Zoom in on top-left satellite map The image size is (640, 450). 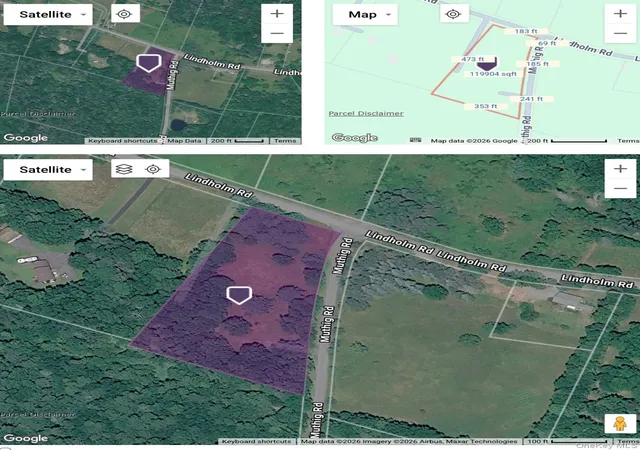[277, 13]
